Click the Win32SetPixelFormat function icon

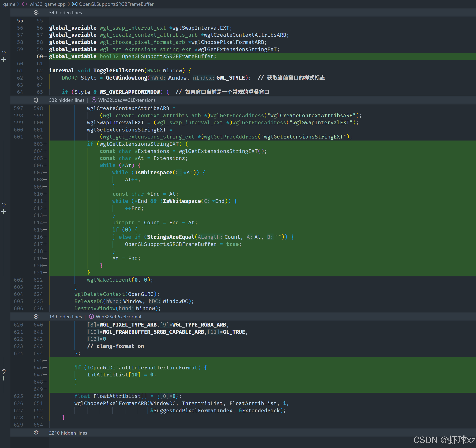pyautogui.click(x=92, y=317)
